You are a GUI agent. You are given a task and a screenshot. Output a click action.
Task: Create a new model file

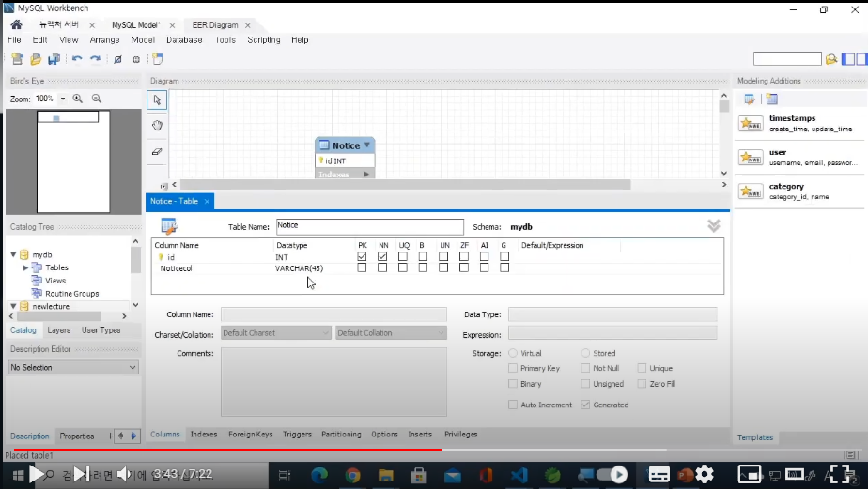tap(18, 59)
